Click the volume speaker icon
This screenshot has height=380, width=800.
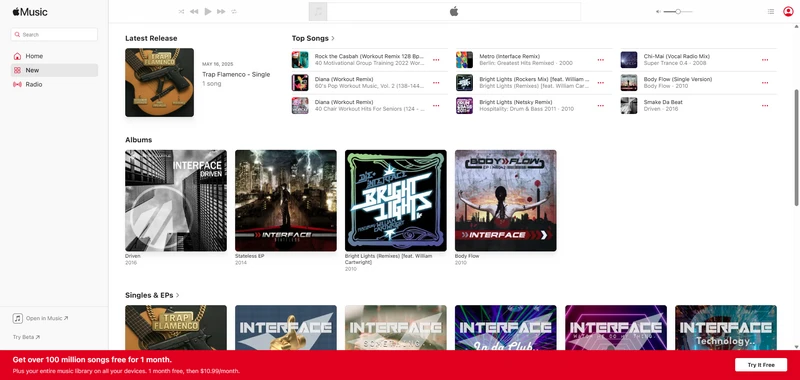click(658, 11)
